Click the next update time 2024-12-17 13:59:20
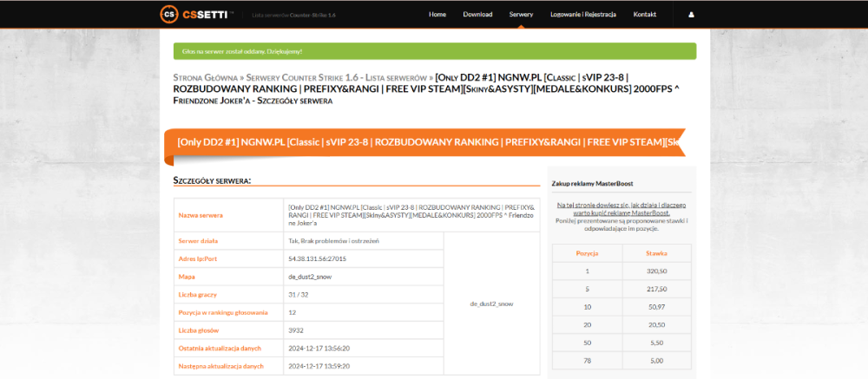This screenshot has width=868, height=379. pos(319,366)
